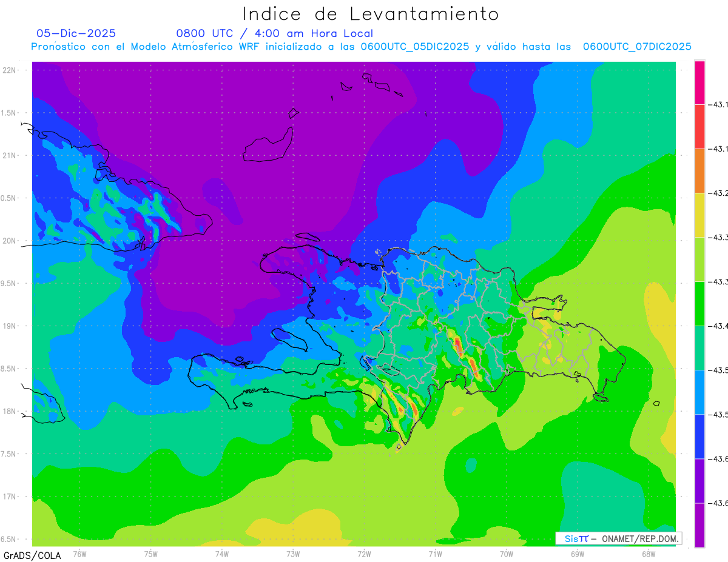Select the yellow-green swatch in the color bar

click(699, 259)
